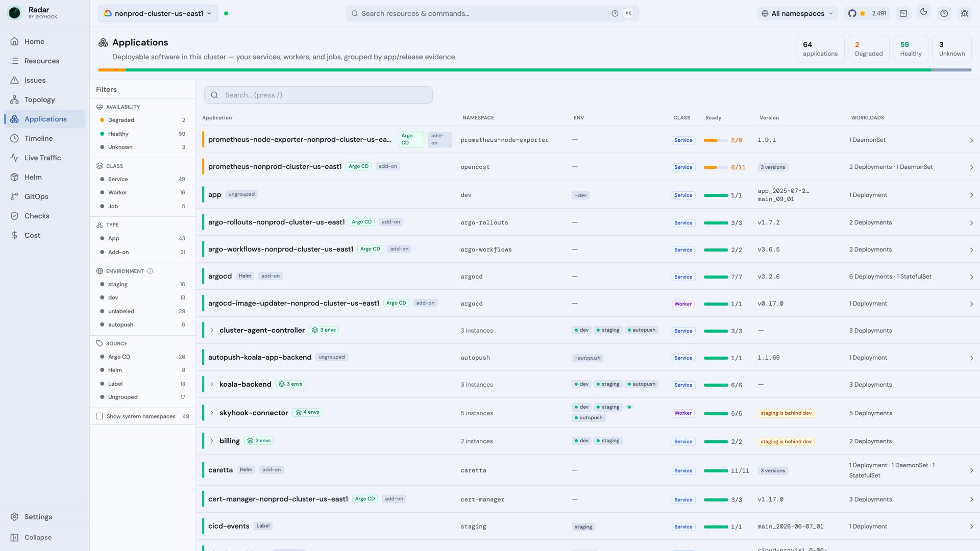The image size is (980, 551).
Task: Click the 2 Degraded summary card
Action: [869, 48]
